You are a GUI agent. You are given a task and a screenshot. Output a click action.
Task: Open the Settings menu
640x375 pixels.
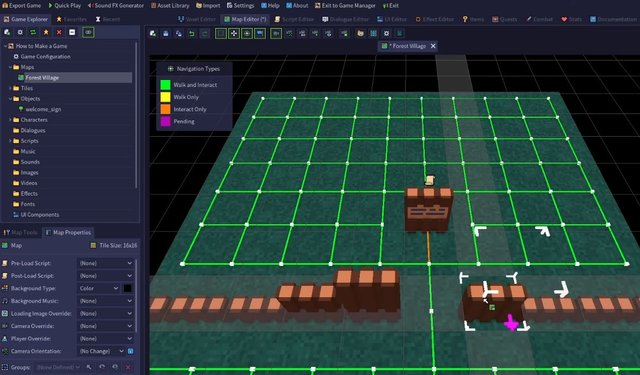tap(240, 6)
